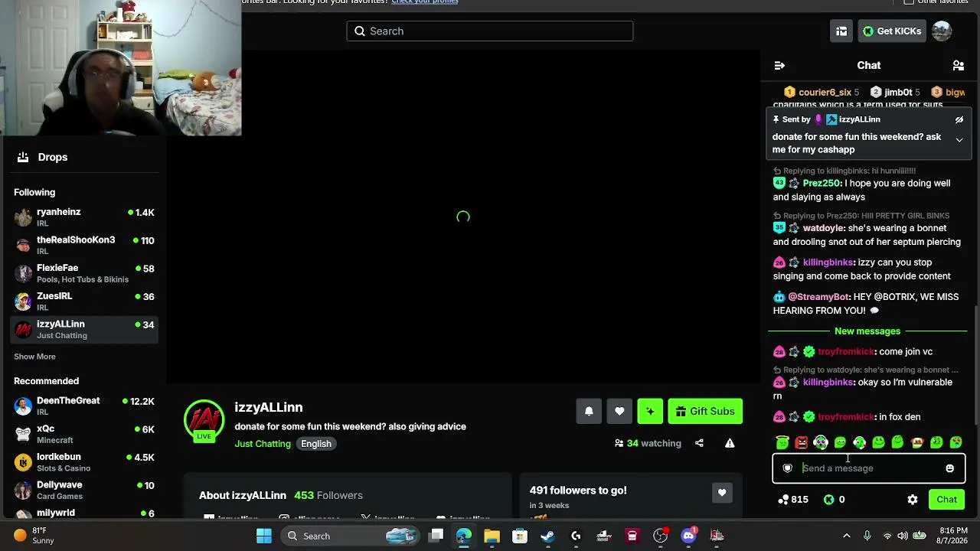Toggle follow heart for izzyALLinn

tap(619, 412)
